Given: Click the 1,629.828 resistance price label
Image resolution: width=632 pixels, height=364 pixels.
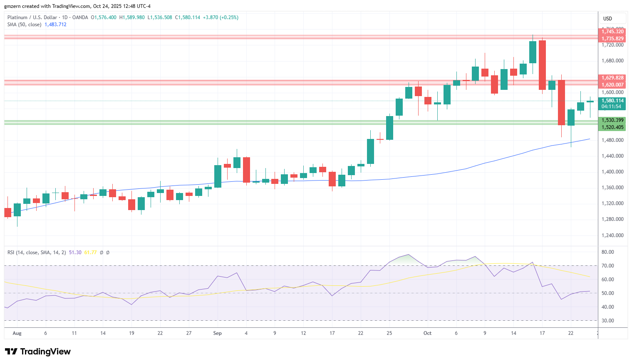Looking at the screenshot, I should click(612, 78).
